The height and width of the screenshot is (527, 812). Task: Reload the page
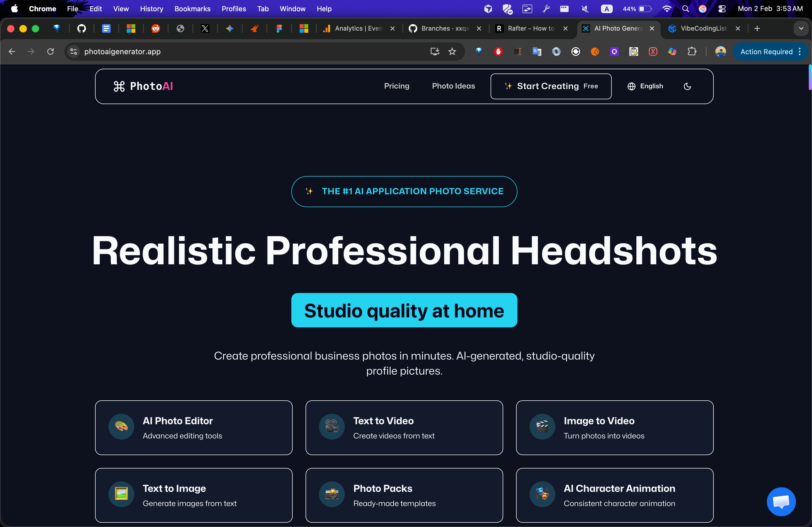(50, 52)
